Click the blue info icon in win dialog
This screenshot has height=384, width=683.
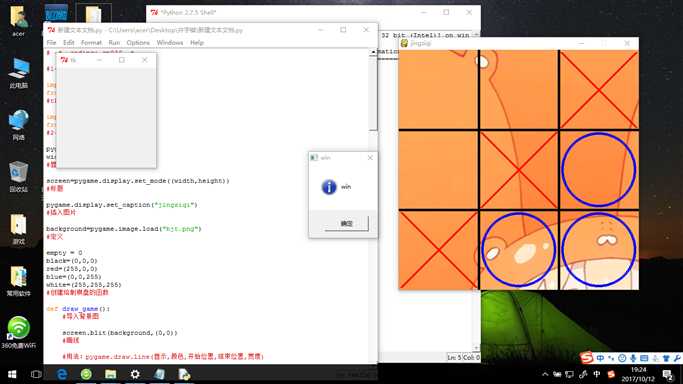coord(329,187)
